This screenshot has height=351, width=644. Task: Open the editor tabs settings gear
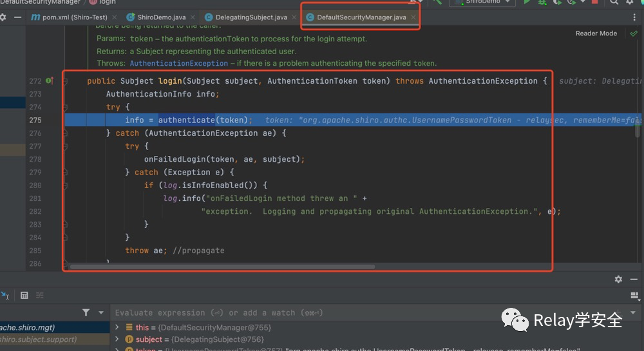[3, 17]
